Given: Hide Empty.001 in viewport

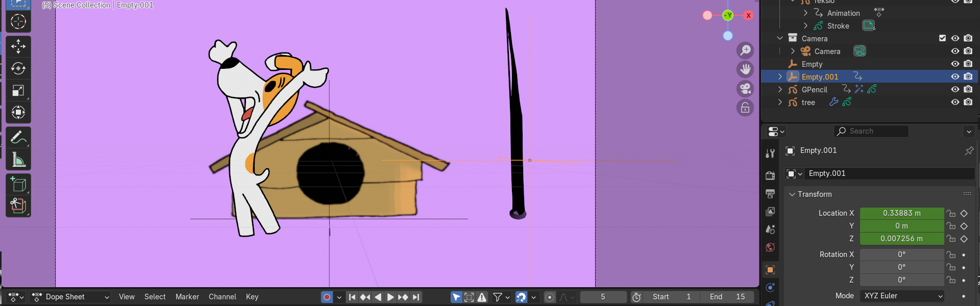Looking at the screenshot, I should coord(955,76).
